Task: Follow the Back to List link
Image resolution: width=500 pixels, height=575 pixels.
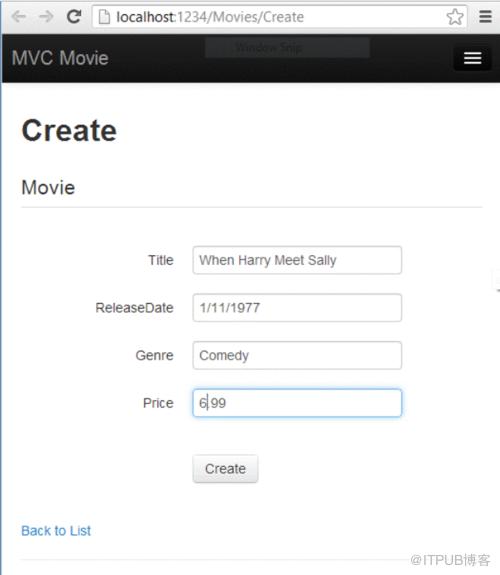Action: coord(56,531)
